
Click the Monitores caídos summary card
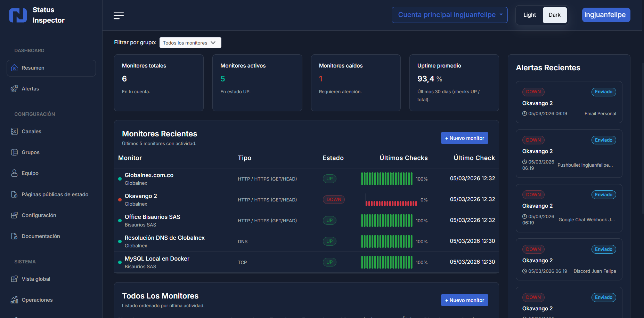coord(356,83)
